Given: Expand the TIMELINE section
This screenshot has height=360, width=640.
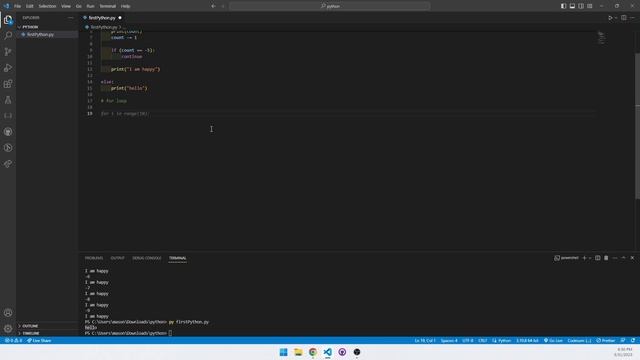Looking at the screenshot, I should pos(47,333).
